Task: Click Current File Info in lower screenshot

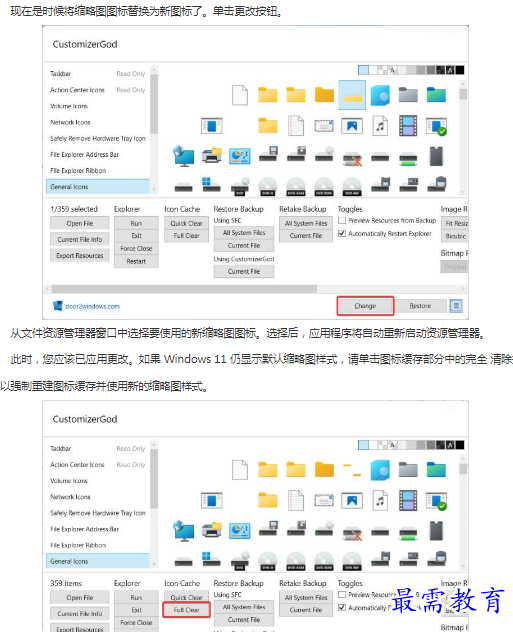Action: [80, 613]
